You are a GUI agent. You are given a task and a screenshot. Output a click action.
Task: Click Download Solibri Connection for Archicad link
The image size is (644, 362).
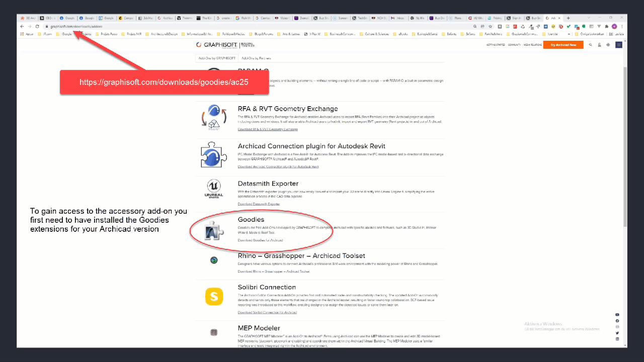pos(267,312)
